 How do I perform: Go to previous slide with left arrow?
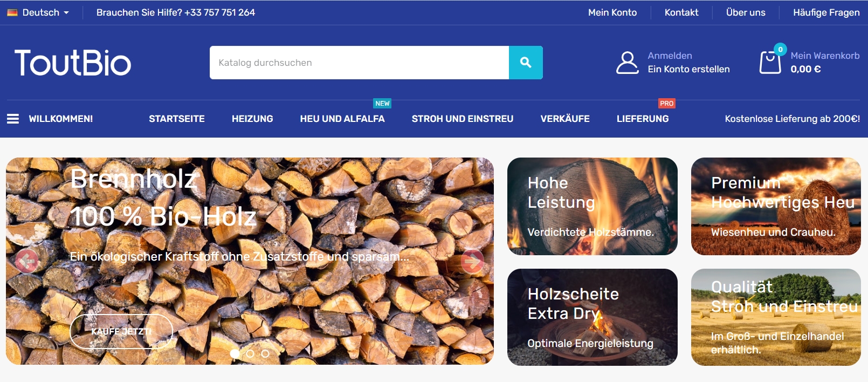(27, 261)
